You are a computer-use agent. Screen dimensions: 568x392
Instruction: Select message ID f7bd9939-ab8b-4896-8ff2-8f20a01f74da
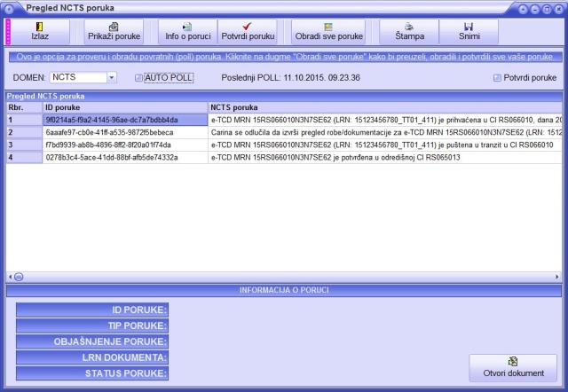125,145
